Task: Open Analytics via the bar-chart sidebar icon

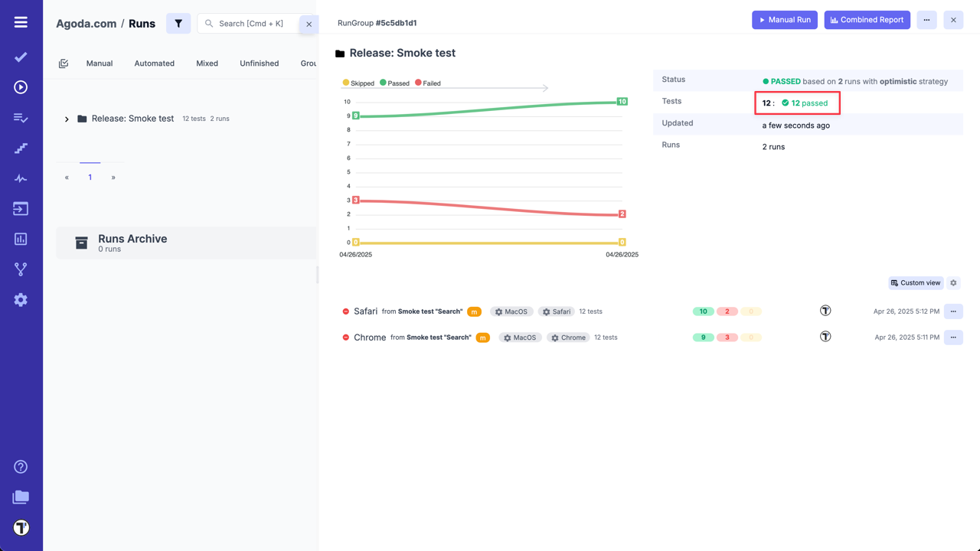Action: (x=21, y=239)
